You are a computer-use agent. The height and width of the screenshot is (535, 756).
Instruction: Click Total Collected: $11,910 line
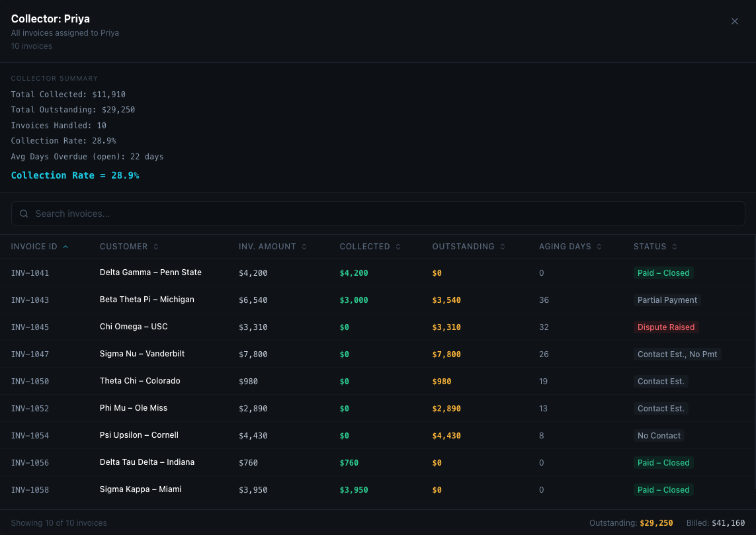(x=69, y=95)
